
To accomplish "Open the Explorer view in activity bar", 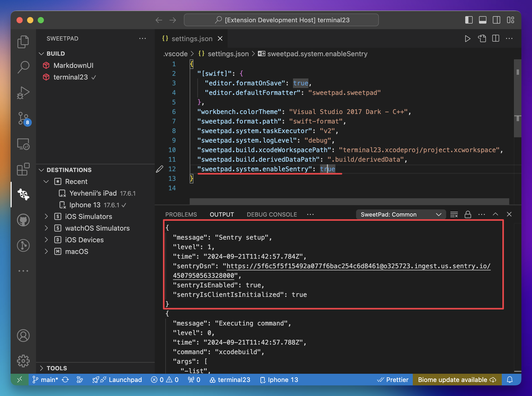I will coord(23,42).
